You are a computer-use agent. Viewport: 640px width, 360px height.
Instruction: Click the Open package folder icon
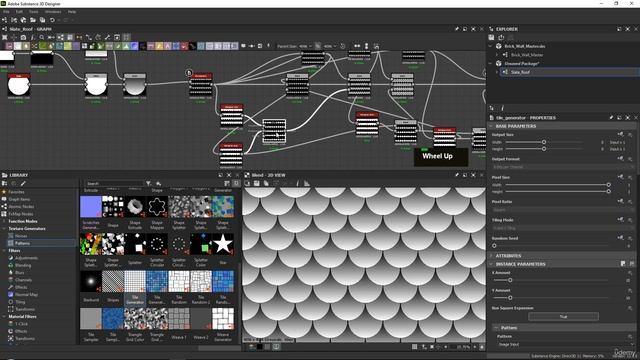coord(33,20)
